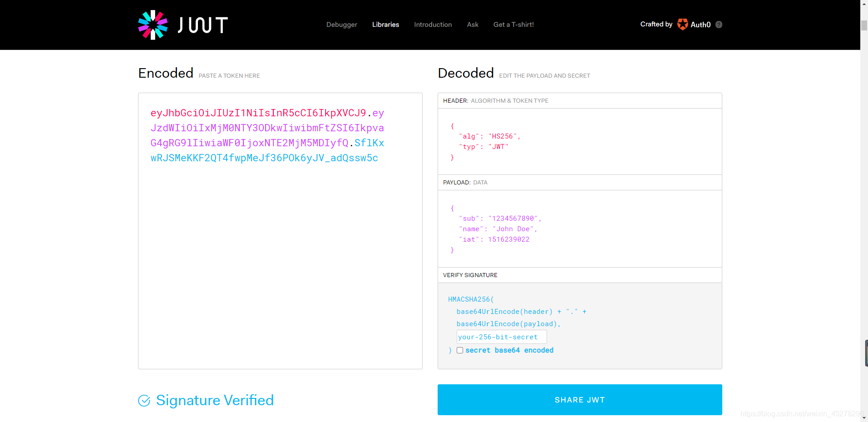The width and height of the screenshot is (868, 422).
Task: Click the blue signature token line starting wRJSMeKKF2QT4
Action: [x=264, y=158]
